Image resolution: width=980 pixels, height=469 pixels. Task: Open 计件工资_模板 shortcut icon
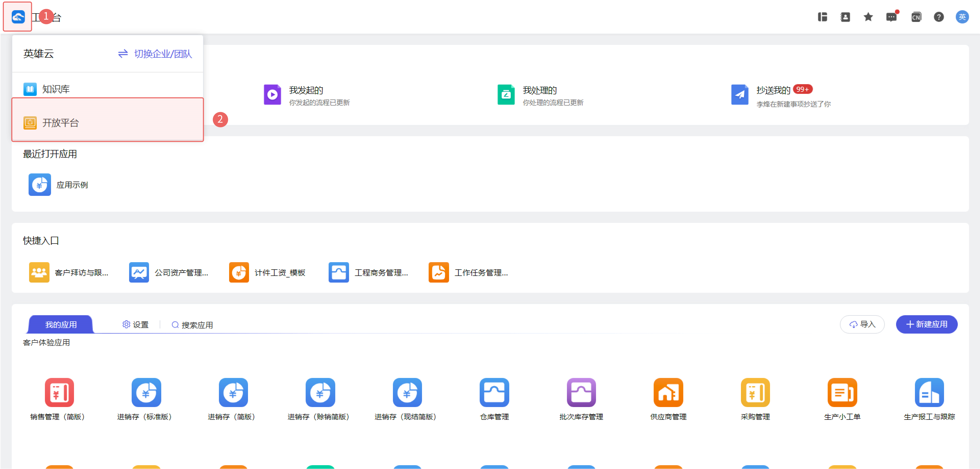click(x=239, y=272)
